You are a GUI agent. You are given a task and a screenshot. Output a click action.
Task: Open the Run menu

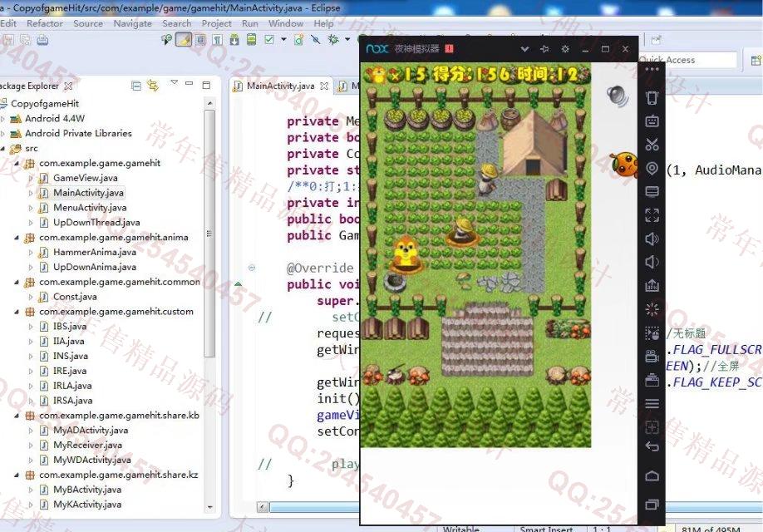pos(250,23)
